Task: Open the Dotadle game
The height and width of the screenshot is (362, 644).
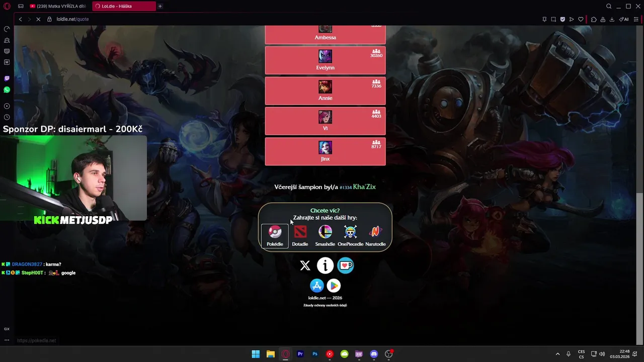Action: click(x=300, y=236)
